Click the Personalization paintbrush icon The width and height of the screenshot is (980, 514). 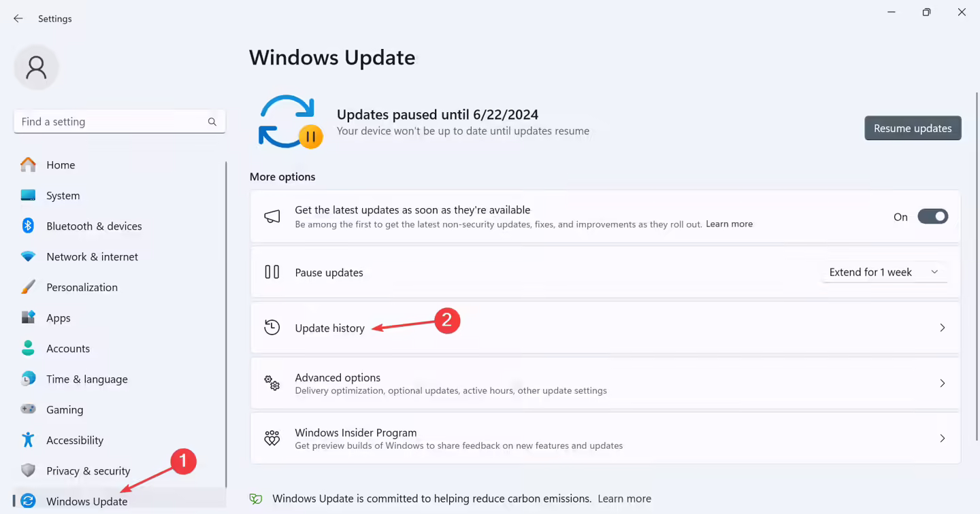tap(28, 287)
